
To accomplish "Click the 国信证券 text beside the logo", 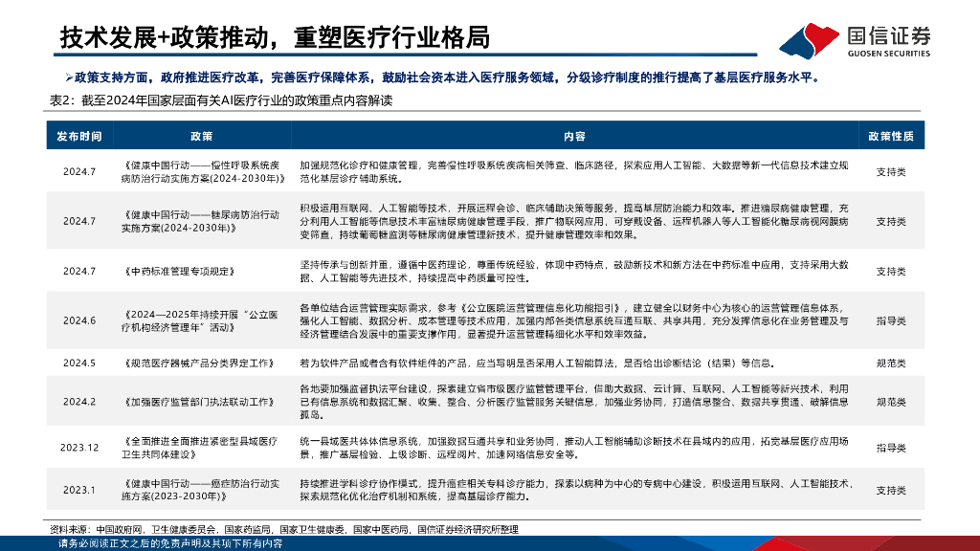I will pyautogui.click(x=889, y=33).
